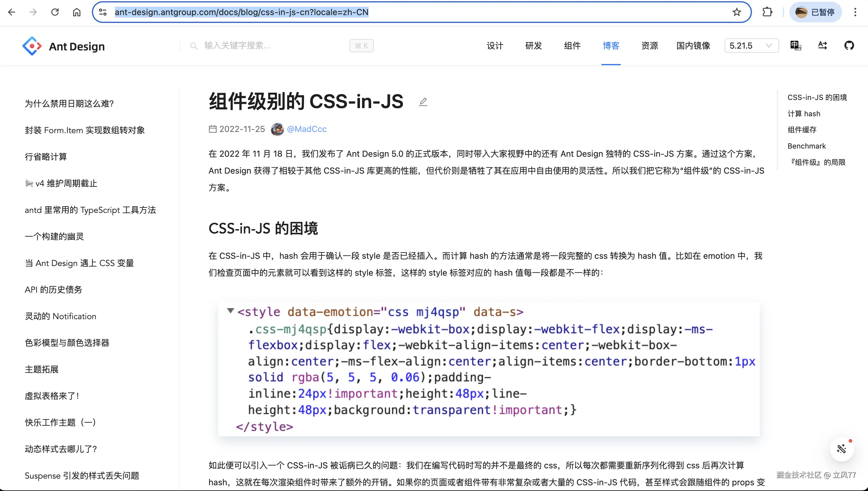The image size is (868, 491).
Task: Open the GitHub repository icon
Action: click(849, 46)
